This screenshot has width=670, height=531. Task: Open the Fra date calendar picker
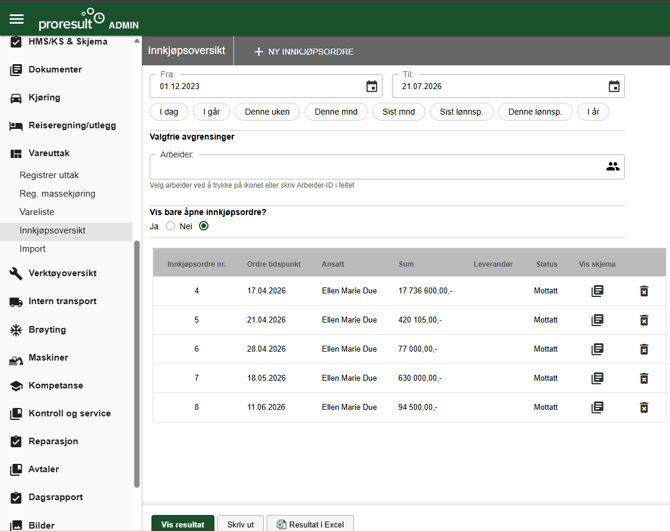(372, 86)
